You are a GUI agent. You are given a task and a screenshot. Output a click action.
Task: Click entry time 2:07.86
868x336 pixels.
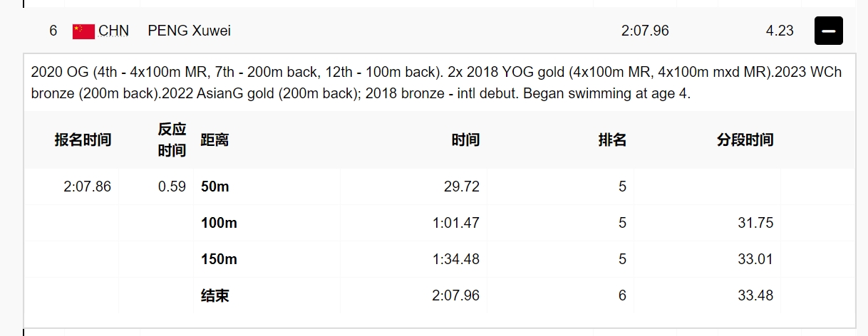point(87,187)
